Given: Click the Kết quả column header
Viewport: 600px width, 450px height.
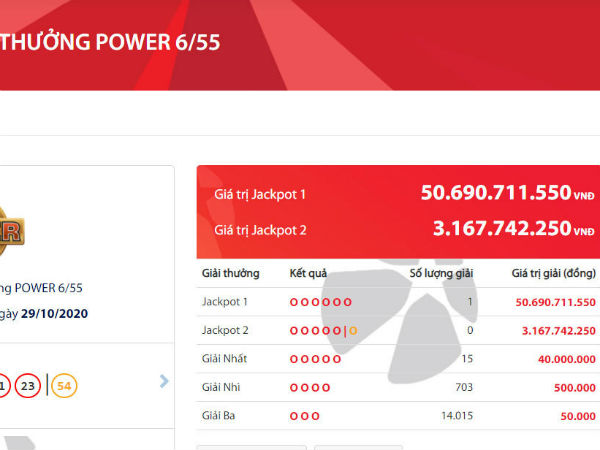Looking at the screenshot, I should click(309, 273).
